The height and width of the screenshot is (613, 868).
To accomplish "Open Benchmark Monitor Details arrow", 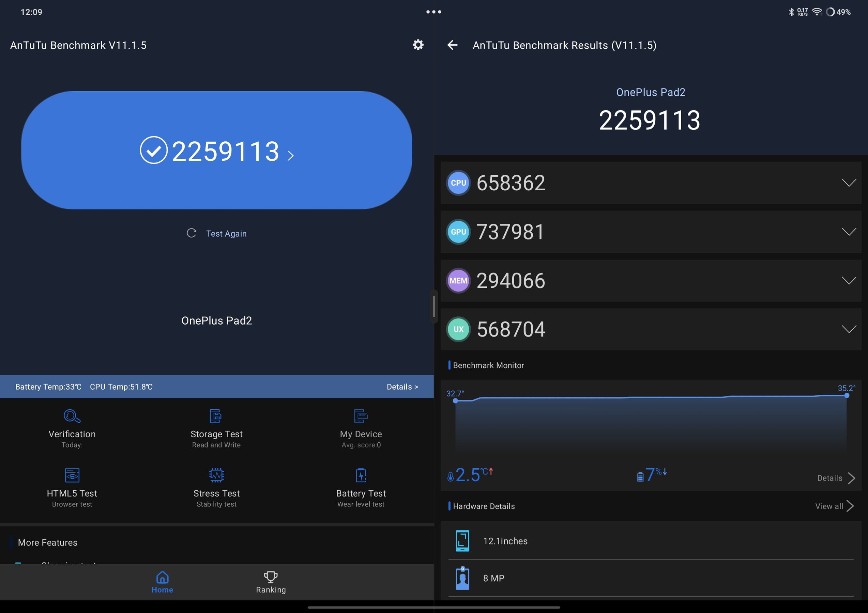I will (x=836, y=478).
